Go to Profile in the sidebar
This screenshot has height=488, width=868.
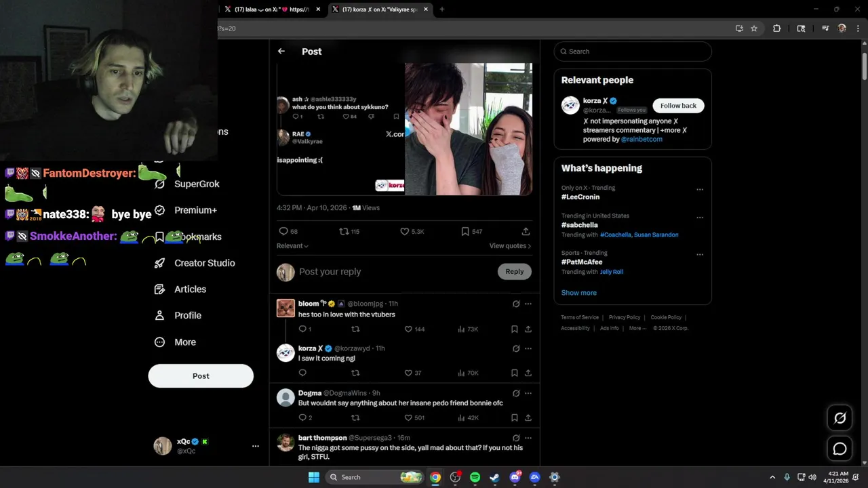click(x=178, y=316)
